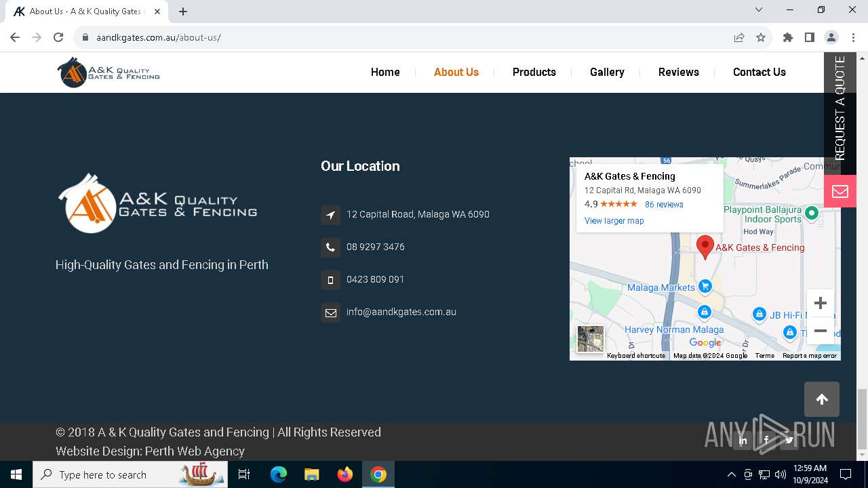Call the number 08 9297 3476
The width and height of the screenshot is (868, 488).
(376, 247)
